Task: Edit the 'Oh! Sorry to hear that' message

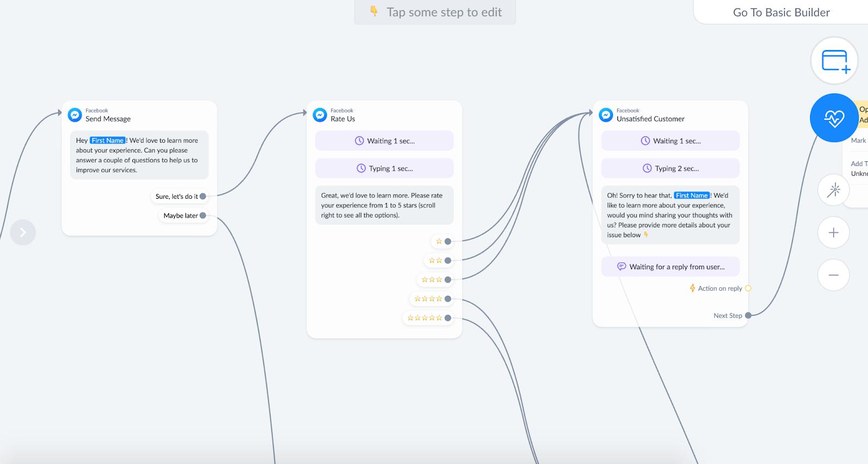Action: coord(670,215)
